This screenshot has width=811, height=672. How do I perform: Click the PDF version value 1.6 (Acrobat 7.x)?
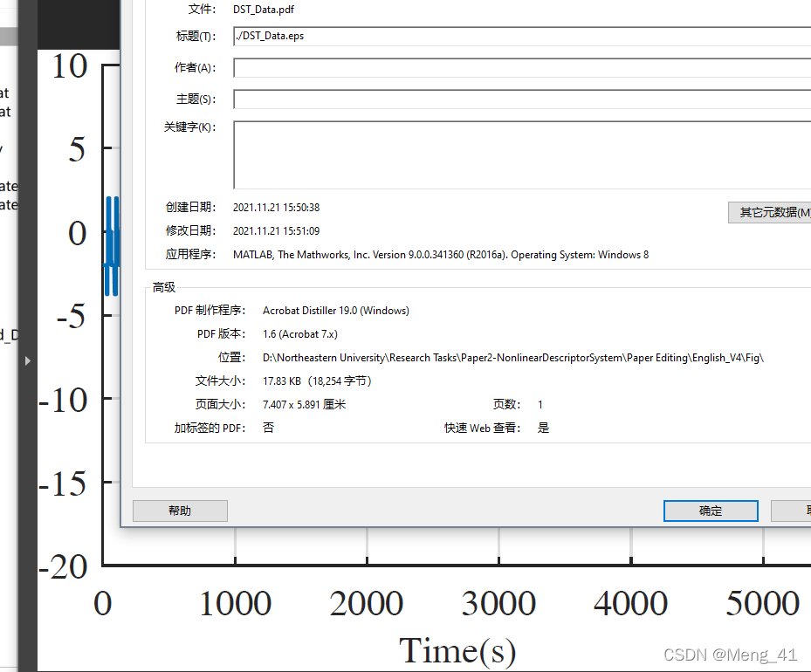click(301, 333)
